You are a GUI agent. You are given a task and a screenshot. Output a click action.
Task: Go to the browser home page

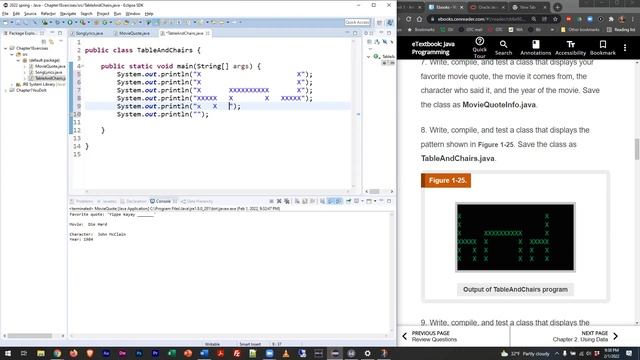pyautogui.click(x=419, y=19)
